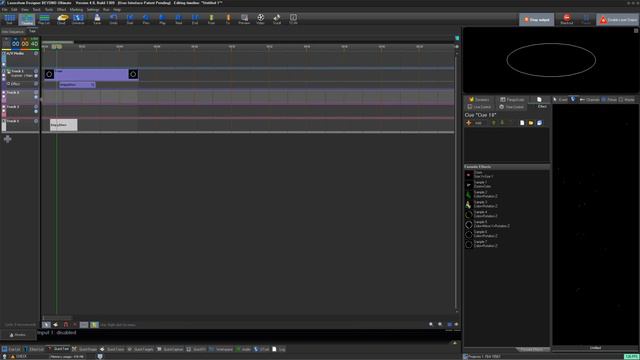
Task: Open the Grid view from the toolbar
Action: pos(10,19)
